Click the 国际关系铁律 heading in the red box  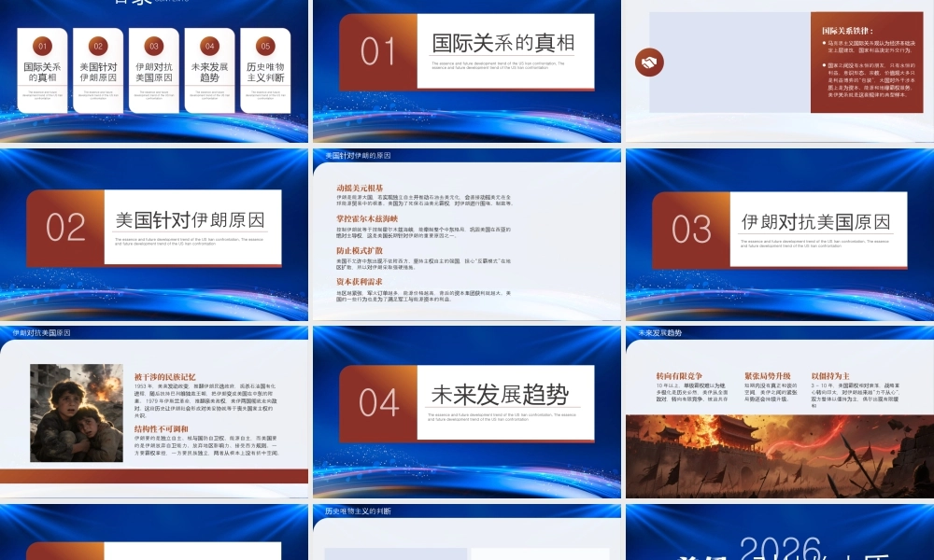point(848,31)
